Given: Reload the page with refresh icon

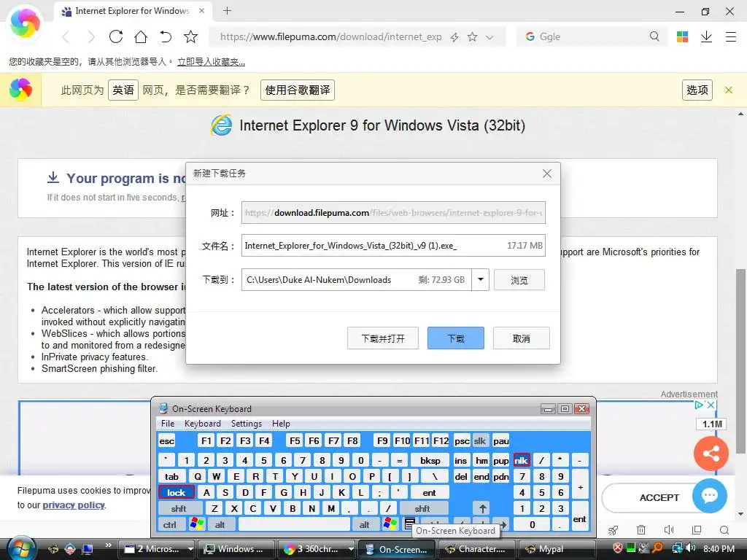Looking at the screenshot, I should 116,36.
